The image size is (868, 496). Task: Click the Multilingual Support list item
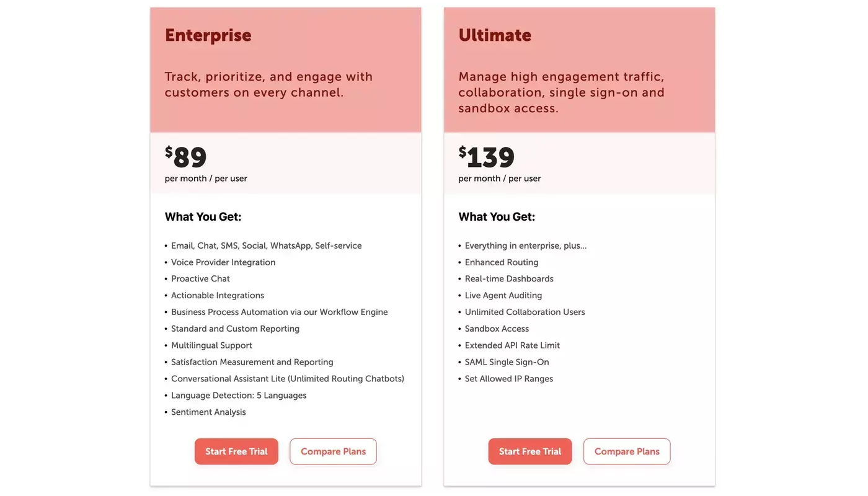[211, 345]
